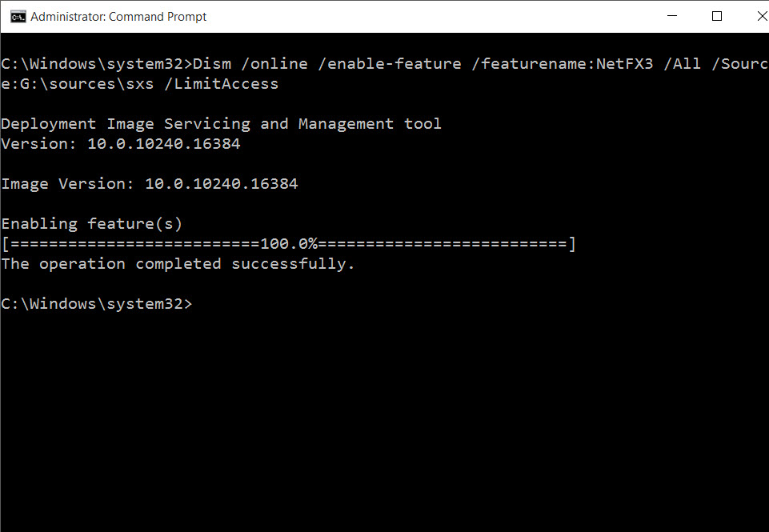The height and width of the screenshot is (532, 769).
Task: Click the "Enabling feature(s)" status text
Action: [92, 223]
